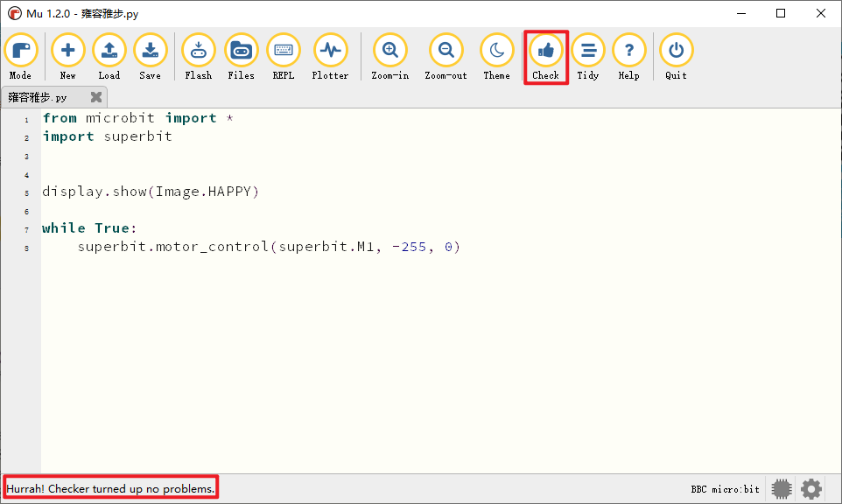
Task: Click line number 8 in the gutter
Action: coord(26,248)
